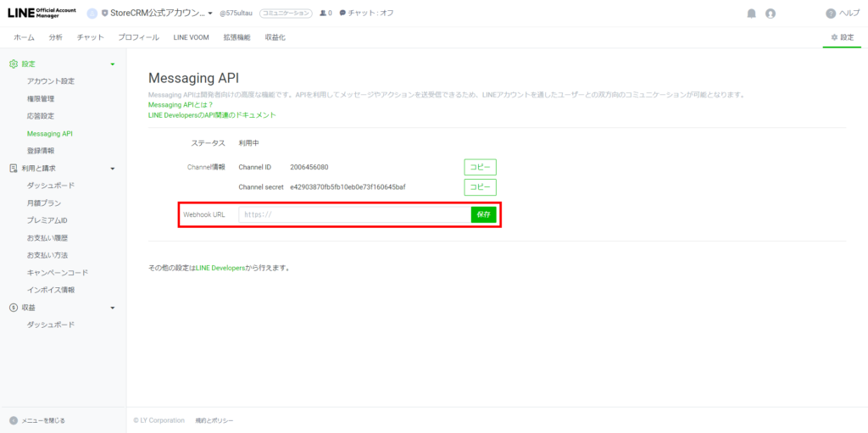Viewport: 868px width, 433px height.
Task: Open 月額プラン in the sidebar
Action: (44, 203)
